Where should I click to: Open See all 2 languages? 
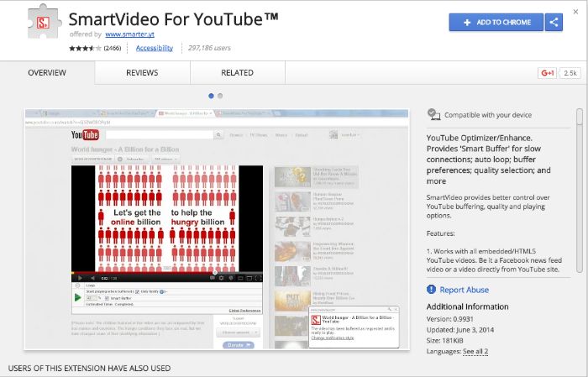[x=475, y=352]
